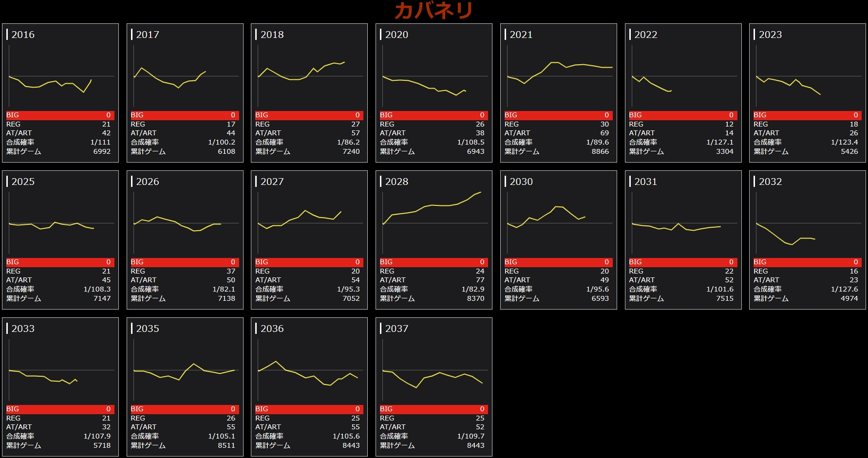
Task: Open machine 2035 slump graph
Action: 186,370
